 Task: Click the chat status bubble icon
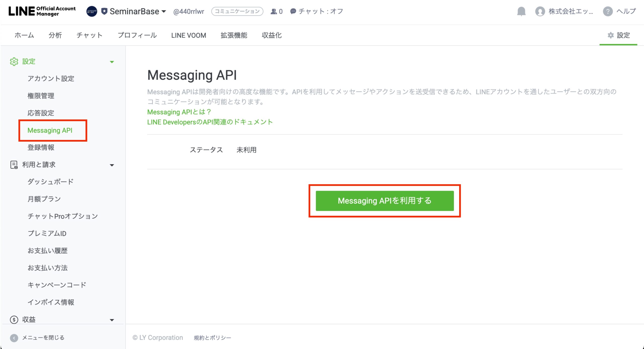tap(293, 11)
